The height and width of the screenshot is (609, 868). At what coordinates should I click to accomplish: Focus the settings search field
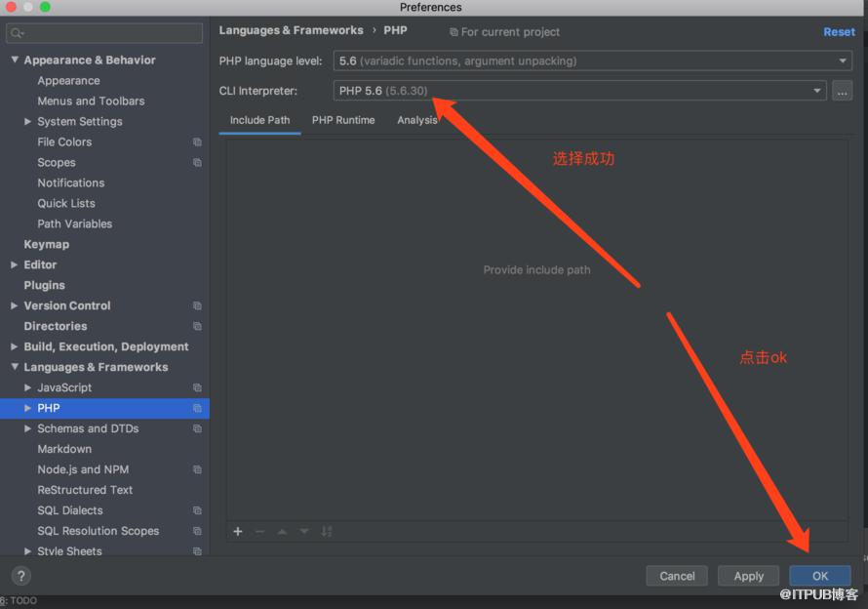pyautogui.click(x=104, y=33)
